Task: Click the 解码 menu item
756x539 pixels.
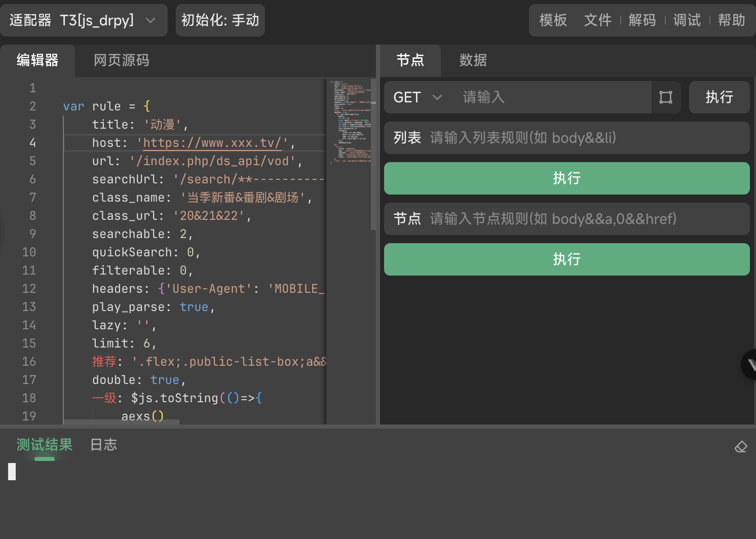Action: tap(642, 20)
